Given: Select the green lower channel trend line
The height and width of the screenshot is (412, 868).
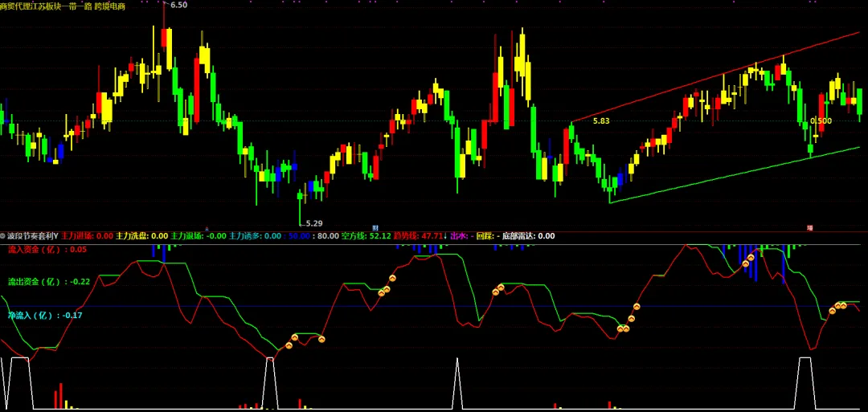Looking at the screenshot, I should 735,175.
